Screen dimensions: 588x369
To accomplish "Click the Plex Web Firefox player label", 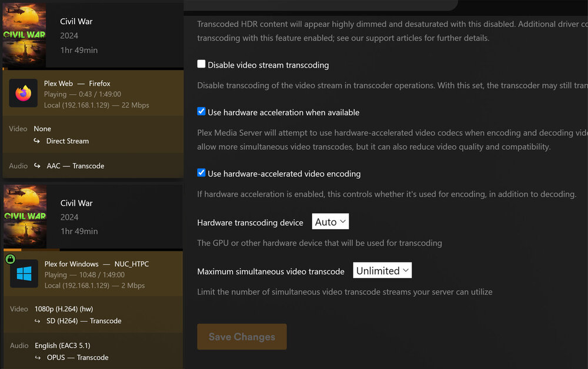I will [77, 83].
